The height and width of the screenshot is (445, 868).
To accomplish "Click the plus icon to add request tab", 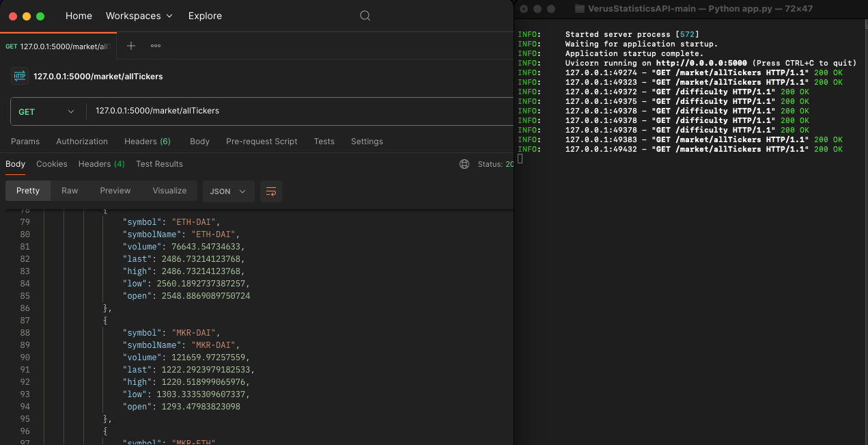I will (x=131, y=46).
